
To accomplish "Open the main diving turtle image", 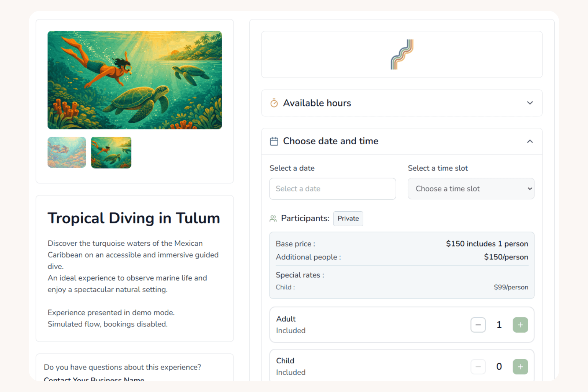I will click(x=135, y=80).
